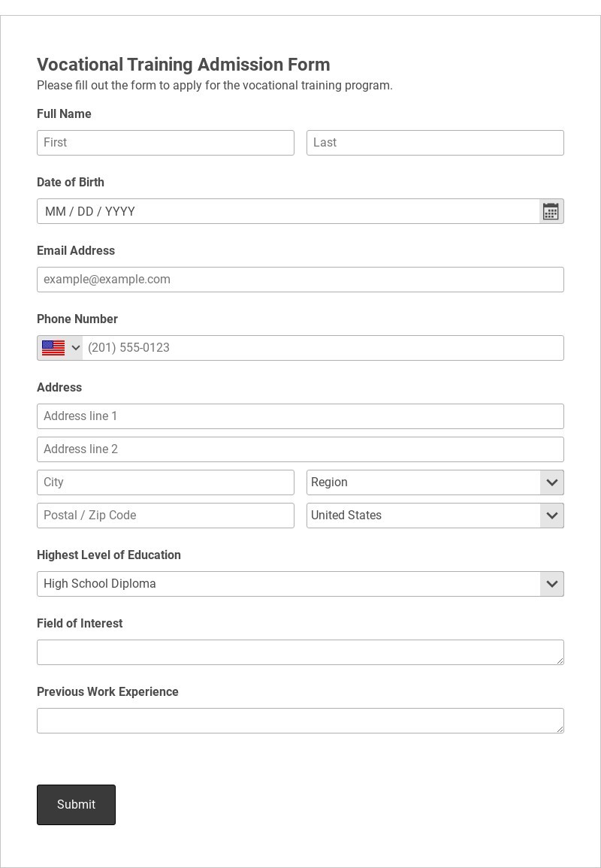Select the 'Phone Number' label

click(77, 319)
